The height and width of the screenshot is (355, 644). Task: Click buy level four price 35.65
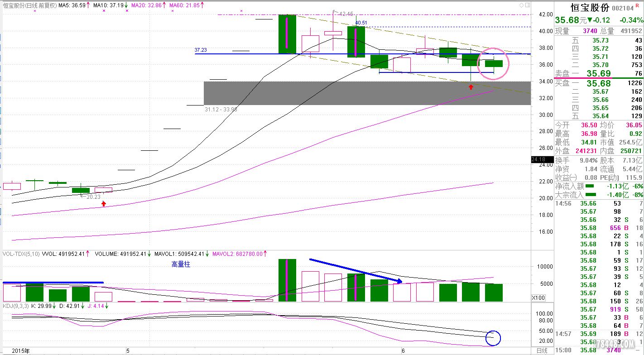(x=601, y=108)
